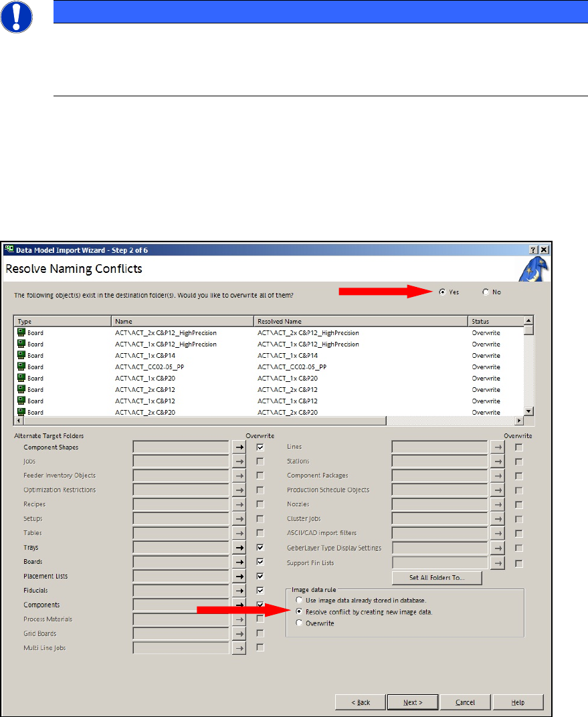Screen dimensions: 588x717
Task: Click arrow button for Optimization Restrictions
Action: [x=239, y=490]
